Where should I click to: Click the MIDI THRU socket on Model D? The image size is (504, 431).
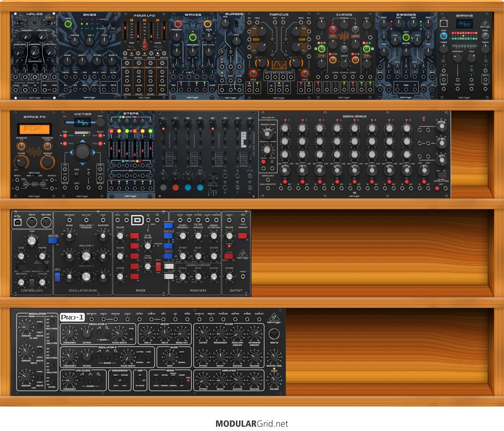46,223
